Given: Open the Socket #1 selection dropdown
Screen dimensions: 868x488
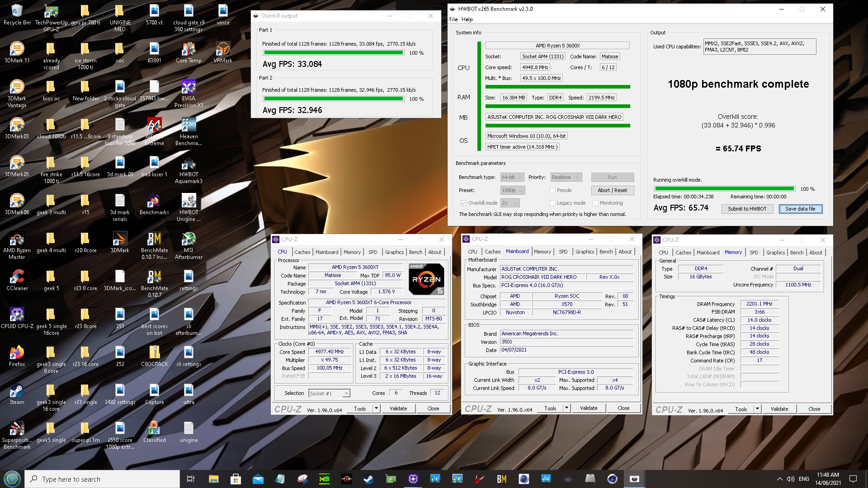Looking at the screenshot, I should tap(329, 393).
